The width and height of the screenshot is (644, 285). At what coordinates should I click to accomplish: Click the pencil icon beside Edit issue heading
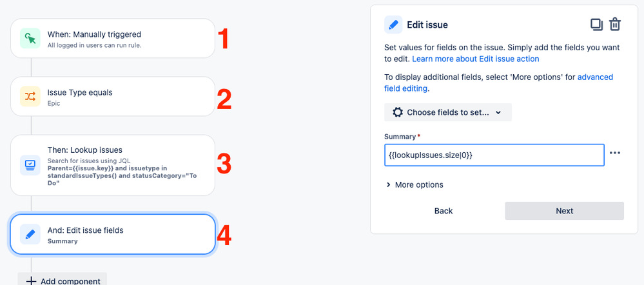393,25
